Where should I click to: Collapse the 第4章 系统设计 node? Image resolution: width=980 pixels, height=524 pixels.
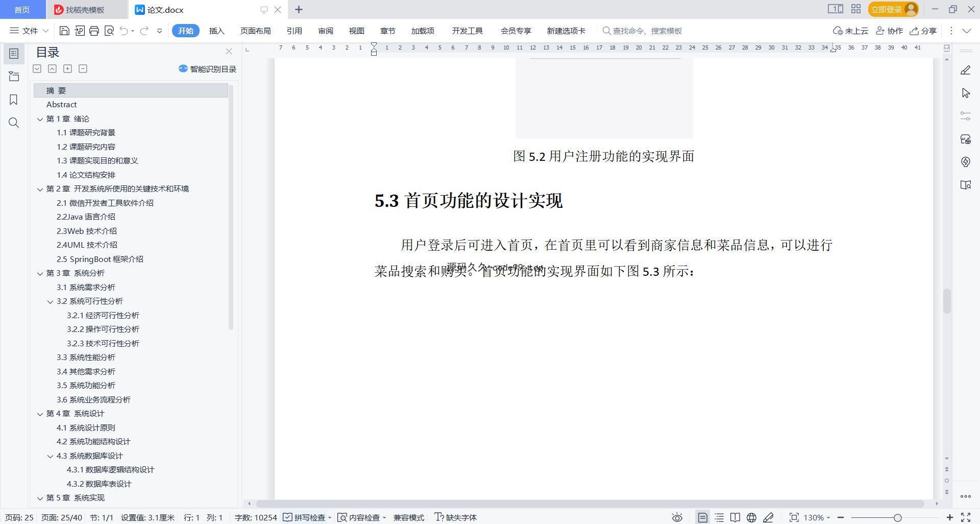[40, 414]
